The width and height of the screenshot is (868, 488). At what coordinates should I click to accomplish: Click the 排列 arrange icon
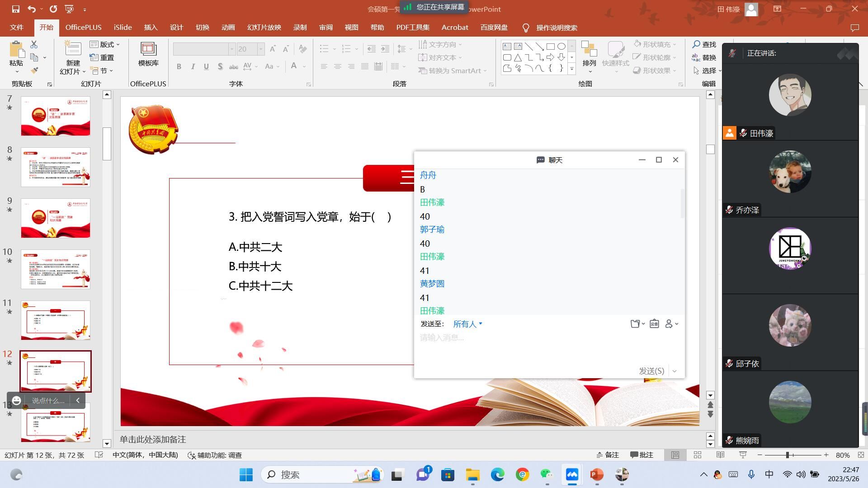(x=589, y=49)
